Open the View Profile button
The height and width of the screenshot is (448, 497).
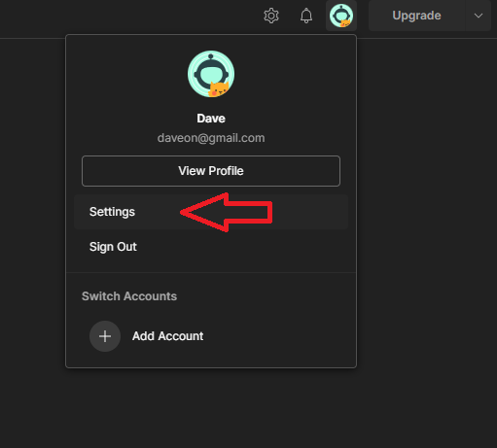click(211, 171)
